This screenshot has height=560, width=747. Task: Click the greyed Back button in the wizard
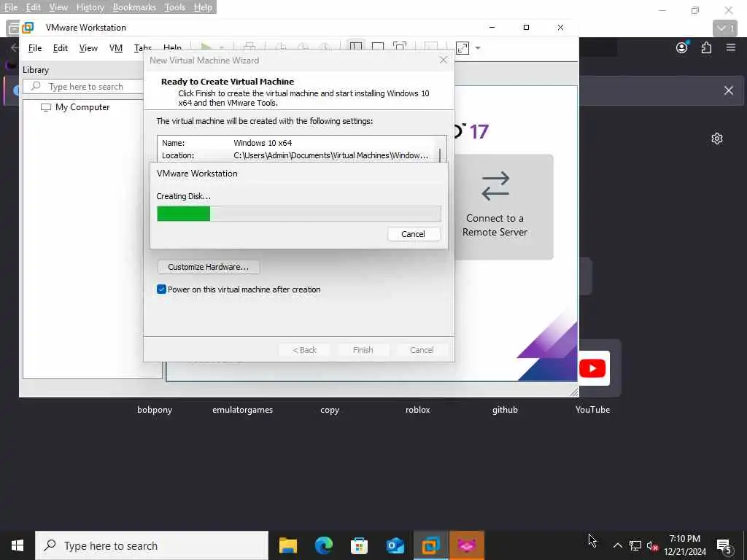coord(304,350)
